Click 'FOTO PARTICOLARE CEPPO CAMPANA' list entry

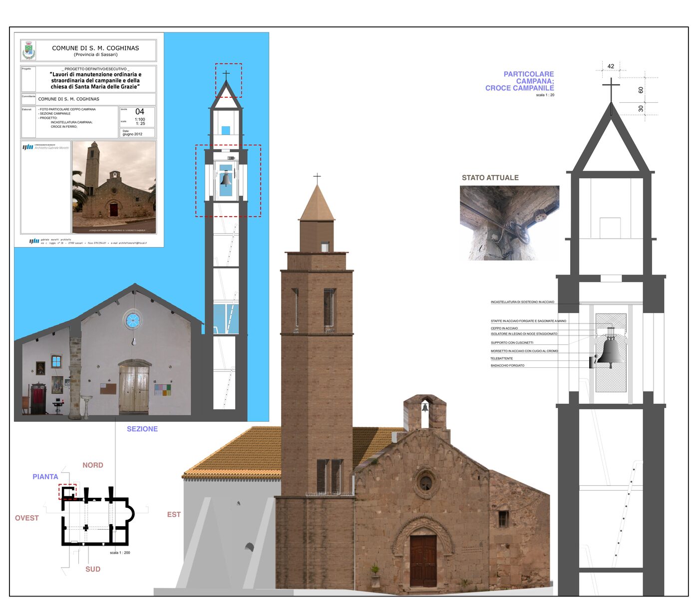(67, 109)
